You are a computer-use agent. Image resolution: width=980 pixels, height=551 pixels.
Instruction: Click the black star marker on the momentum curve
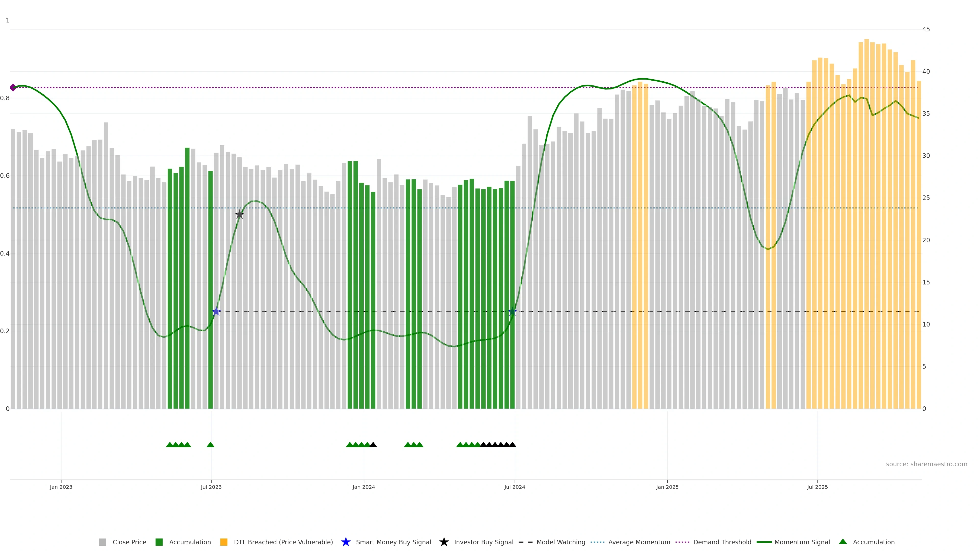coord(239,215)
